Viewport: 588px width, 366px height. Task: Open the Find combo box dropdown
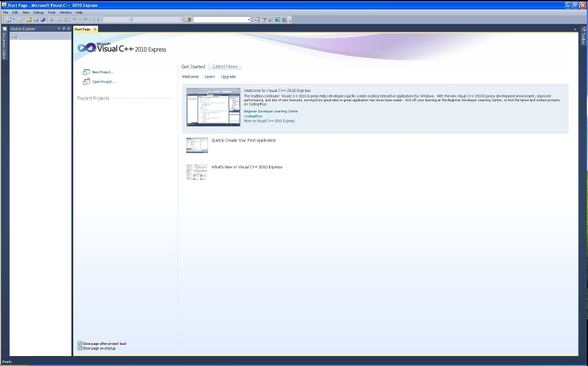248,20
